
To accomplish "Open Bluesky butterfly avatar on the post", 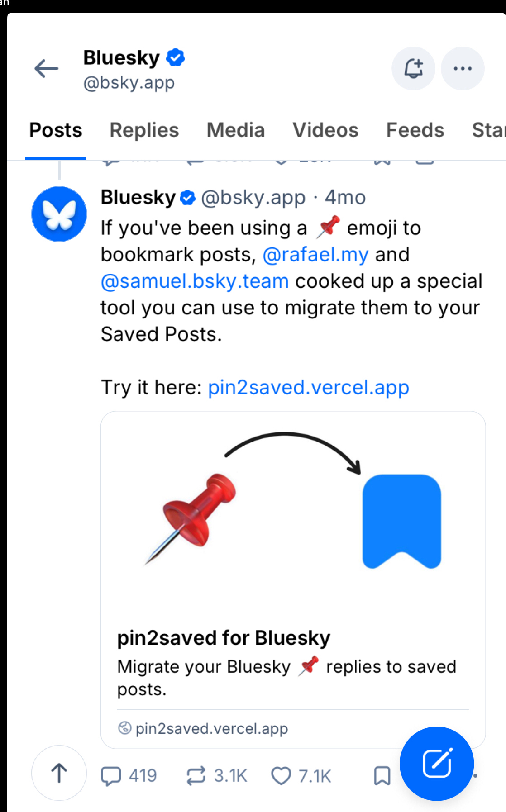I will (x=59, y=214).
